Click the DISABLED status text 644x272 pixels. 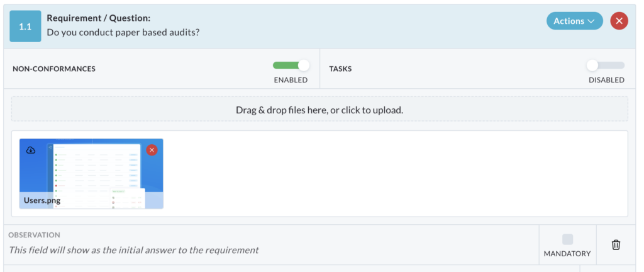pos(607,80)
